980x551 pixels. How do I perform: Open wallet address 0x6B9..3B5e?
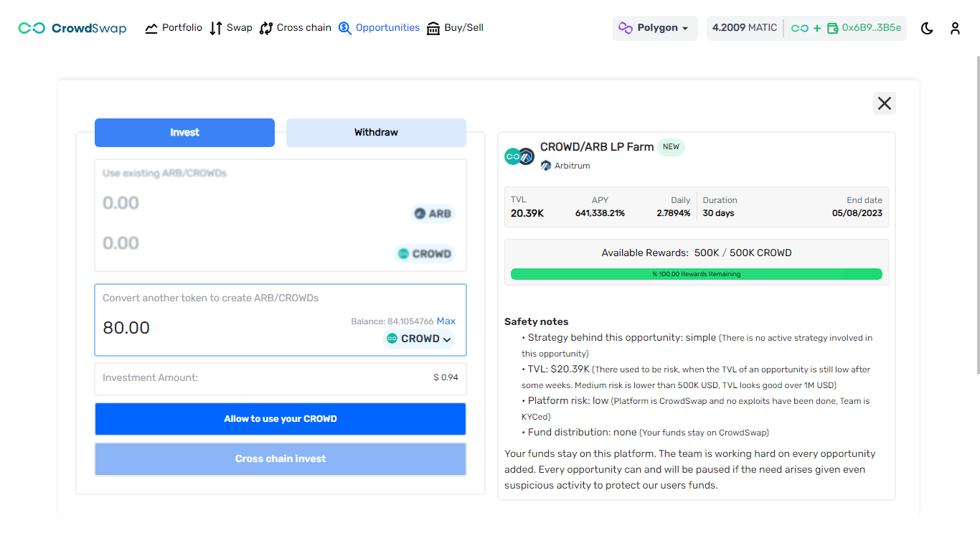864,28
